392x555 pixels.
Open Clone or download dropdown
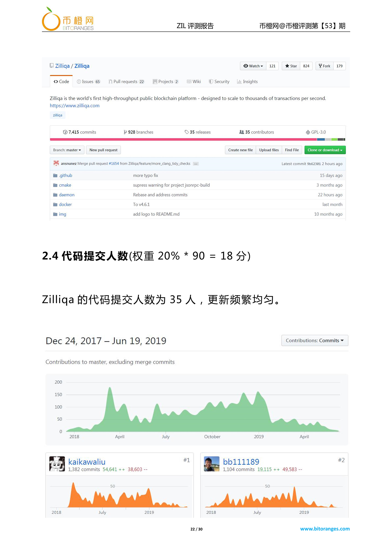tap(325, 150)
